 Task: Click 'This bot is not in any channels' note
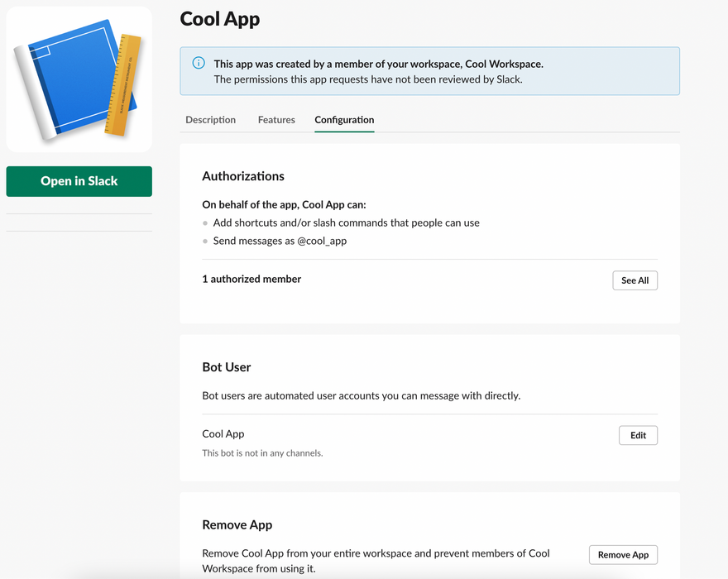(262, 453)
